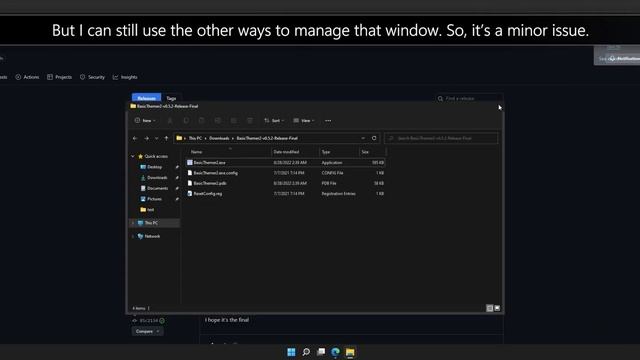Select the BasicThemer2-v0.5.2-Release-Final breadcrumb
640x360 pixels.
tap(267, 138)
